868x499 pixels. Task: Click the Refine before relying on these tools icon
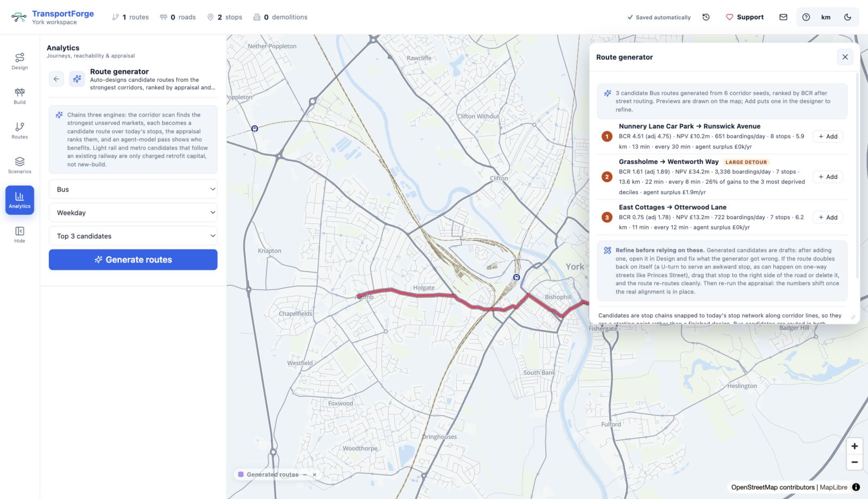(x=608, y=251)
